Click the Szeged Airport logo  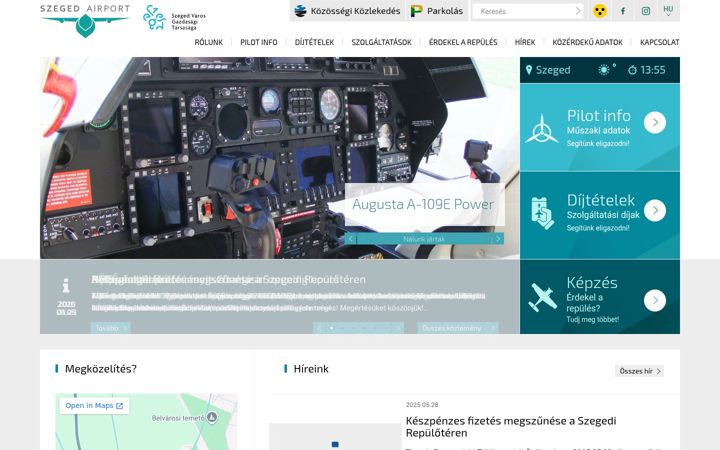pyautogui.click(x=85, y=21)
